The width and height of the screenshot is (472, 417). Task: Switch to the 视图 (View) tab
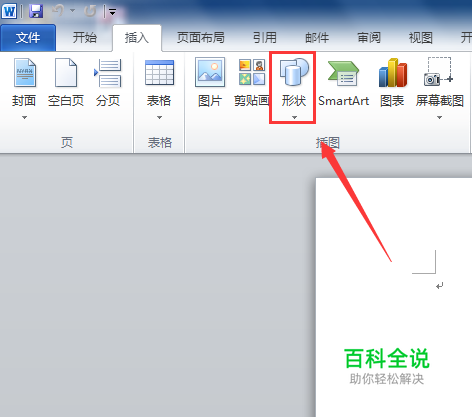point(421,38)
